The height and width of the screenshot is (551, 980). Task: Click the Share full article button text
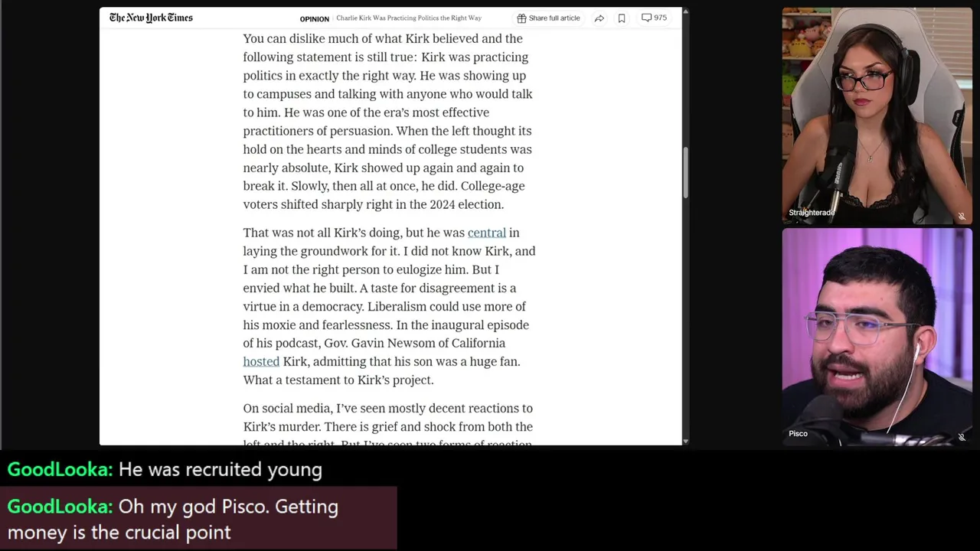pyautogui.click(x=554, y=18)
